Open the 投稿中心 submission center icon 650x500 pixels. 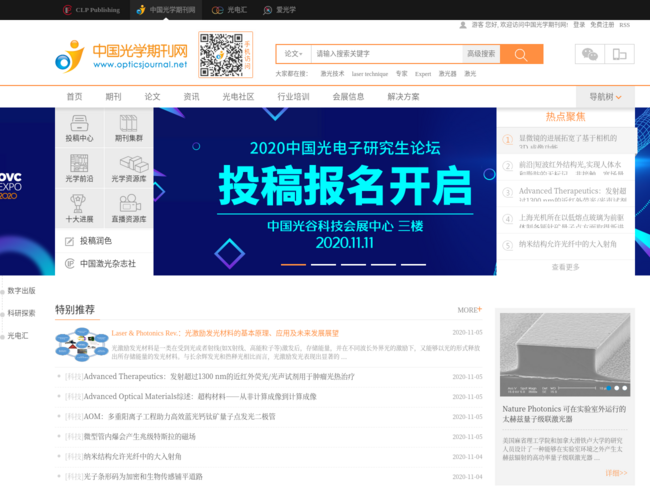(x=79, y=123)
